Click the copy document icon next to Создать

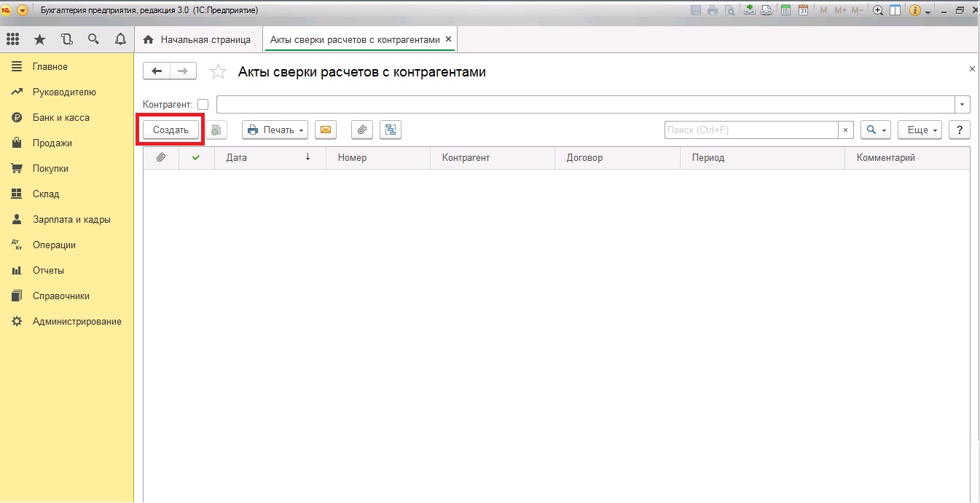(216, 130)
